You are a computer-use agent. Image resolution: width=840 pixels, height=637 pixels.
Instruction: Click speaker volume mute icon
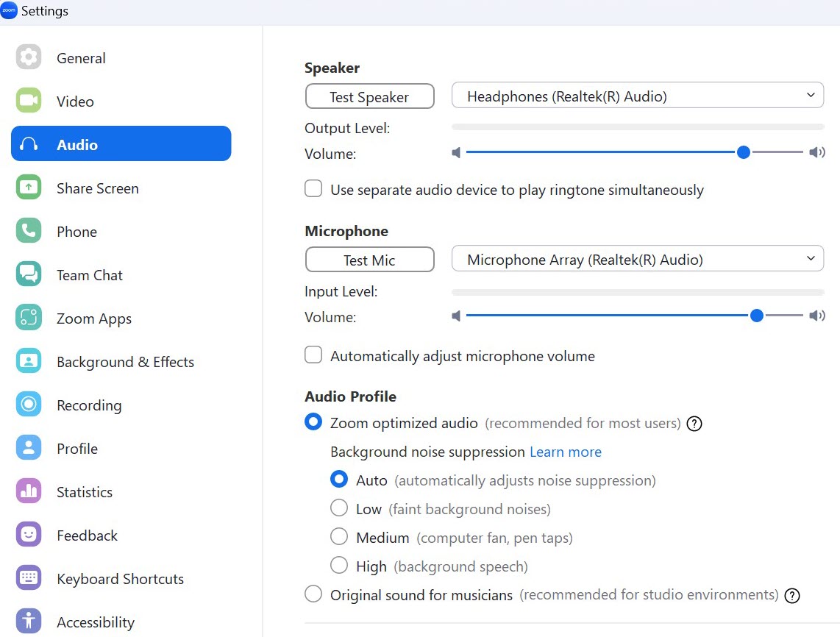[456, 153]
